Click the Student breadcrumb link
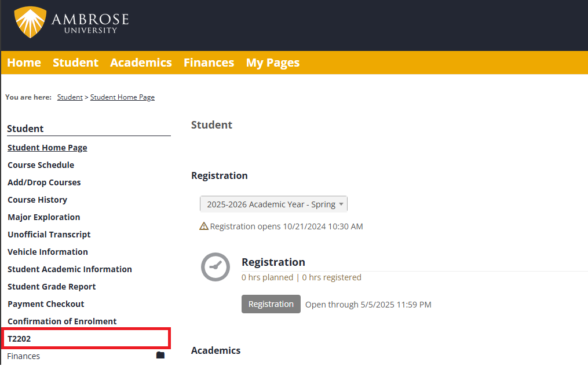The width and height of the screenshot is (588, 366). [x=70, y=97]
